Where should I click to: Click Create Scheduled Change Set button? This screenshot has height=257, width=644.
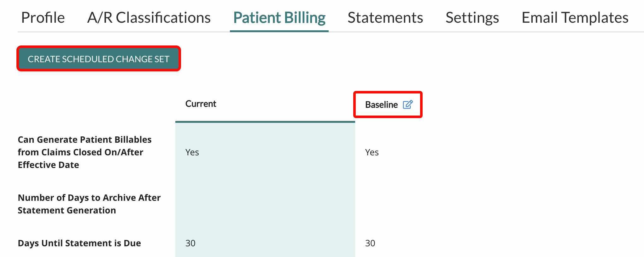99,59
